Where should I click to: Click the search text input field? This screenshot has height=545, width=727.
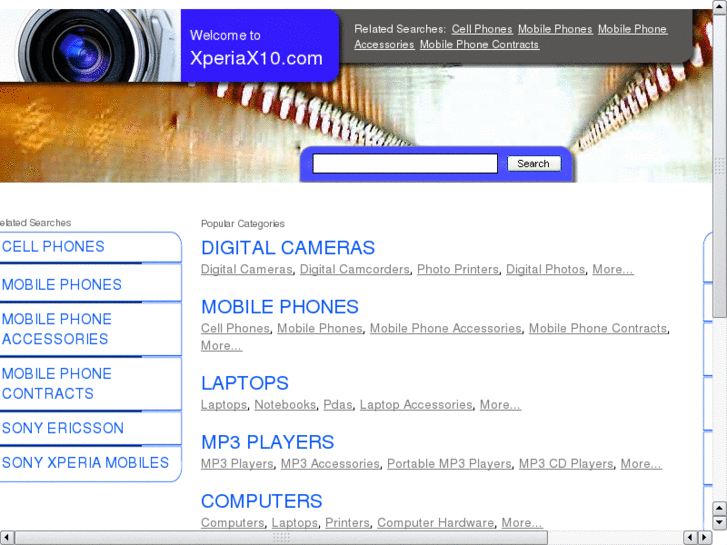pyautogui.click(x=405, y=164)
